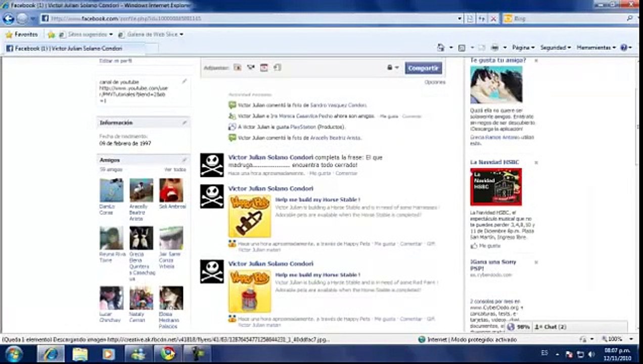The image size is (643, 364).
Task: Edit the youtube channel box pencil
Action: (185, 81)
